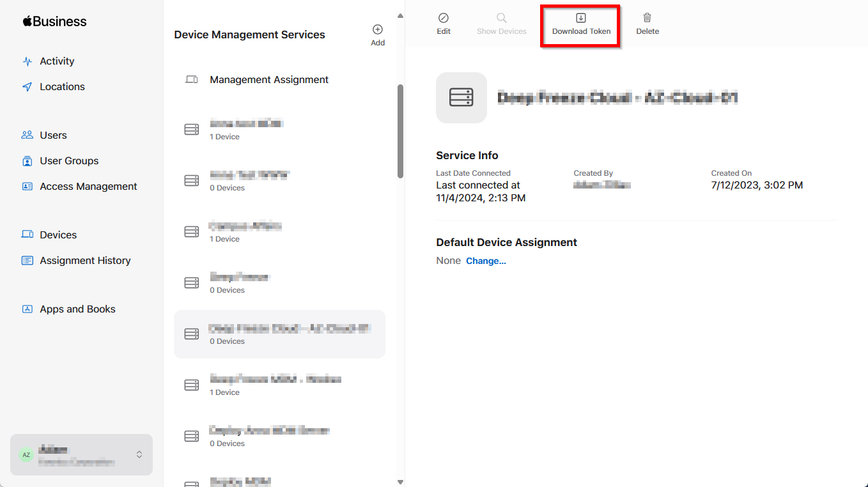The width and height of the screenshot is (868, 487).
Task: Click the User Groups icon
Action: (x=27, y=161)
